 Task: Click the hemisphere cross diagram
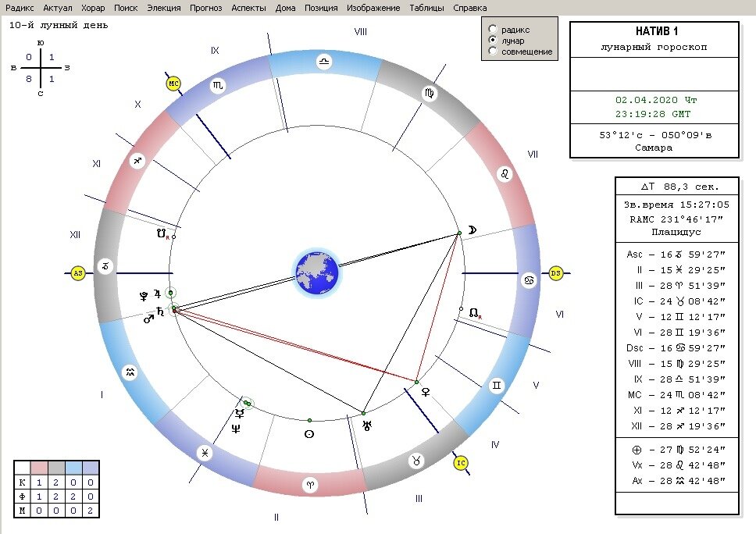point(41,68)
